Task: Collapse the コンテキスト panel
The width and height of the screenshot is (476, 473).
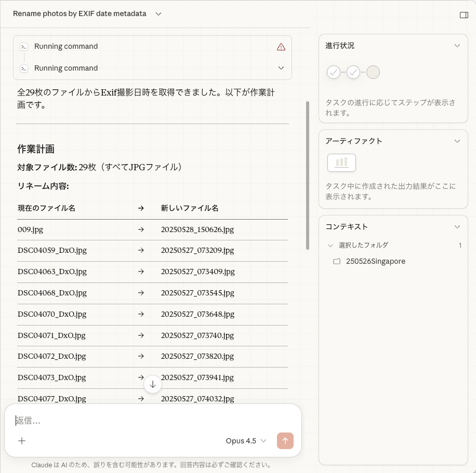Action: click(x=457, y=226)
